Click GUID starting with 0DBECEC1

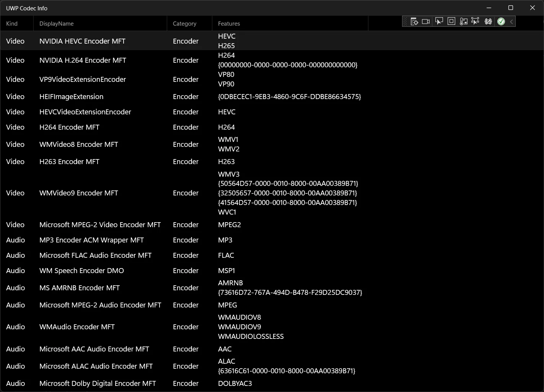(290, 96)
